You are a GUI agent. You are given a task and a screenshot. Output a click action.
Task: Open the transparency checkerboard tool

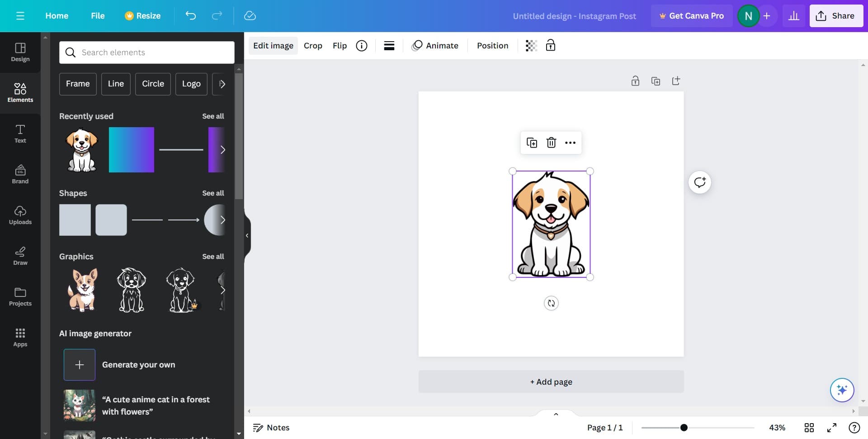[x=531, y=46]
